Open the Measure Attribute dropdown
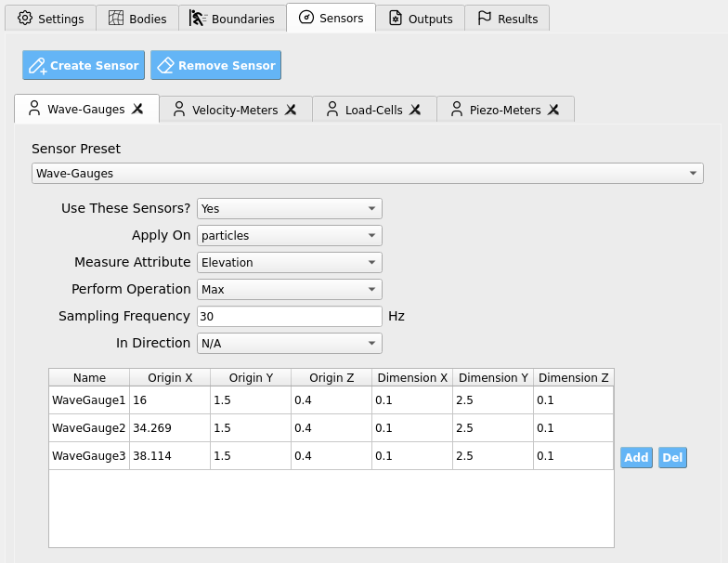 (290, 262)
